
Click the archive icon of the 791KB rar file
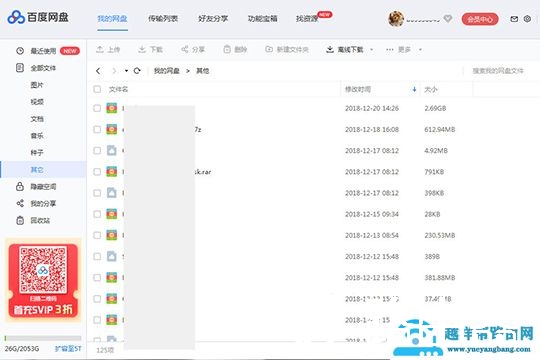pyautogui.click(x=112, y=172)
